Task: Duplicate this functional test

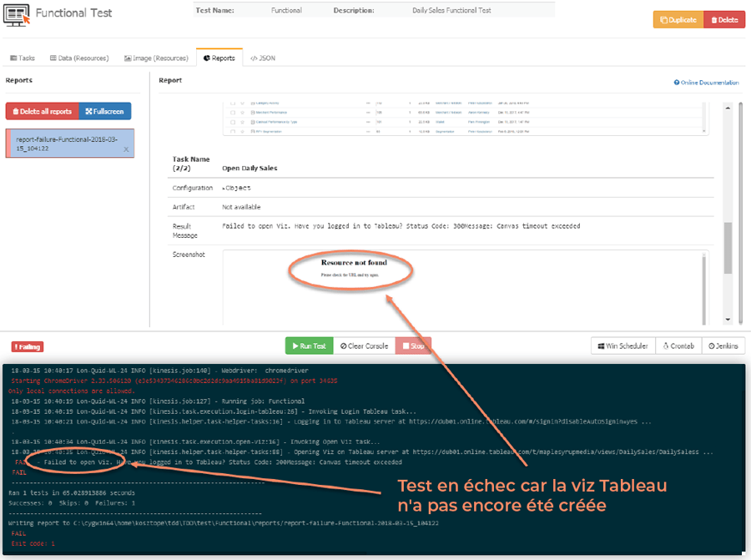Action: coord(678,20)
